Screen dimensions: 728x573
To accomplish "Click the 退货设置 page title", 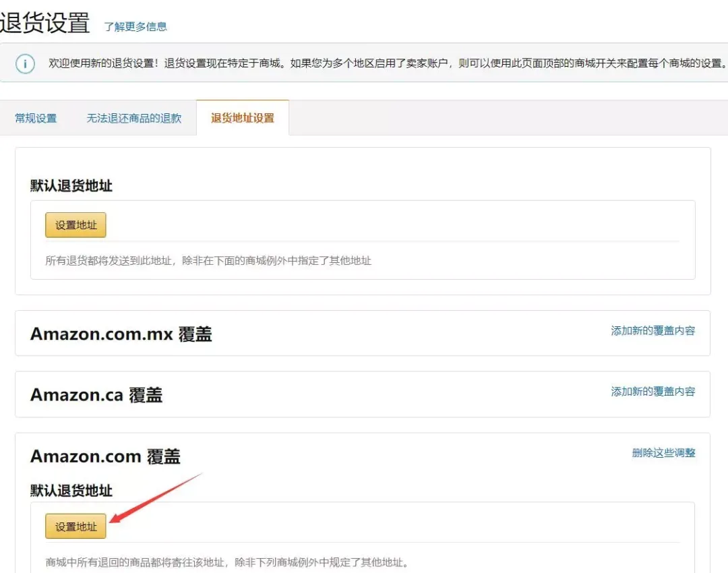I will [x=44, y=22].
